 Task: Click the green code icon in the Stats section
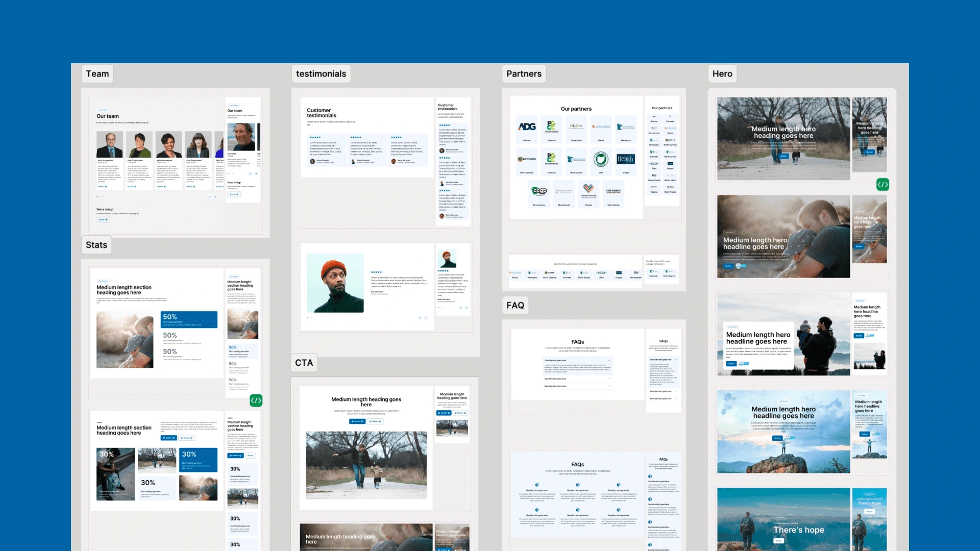coord(256,400)
